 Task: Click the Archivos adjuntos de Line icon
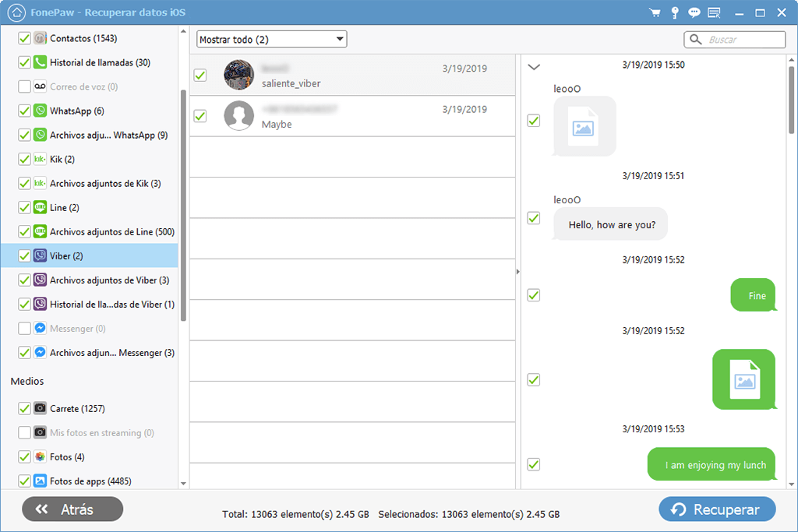coord(41,231)
